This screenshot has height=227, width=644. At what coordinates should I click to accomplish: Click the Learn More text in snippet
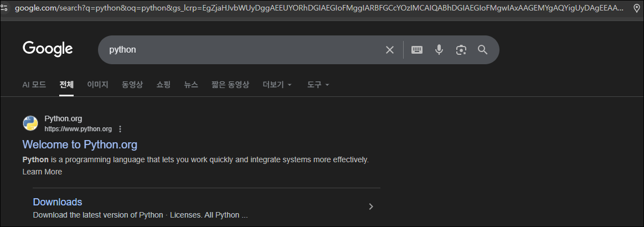[42, 172]
